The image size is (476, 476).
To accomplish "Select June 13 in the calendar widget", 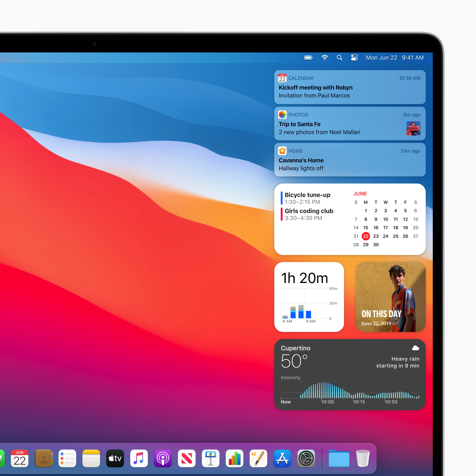I will [415, 219].
